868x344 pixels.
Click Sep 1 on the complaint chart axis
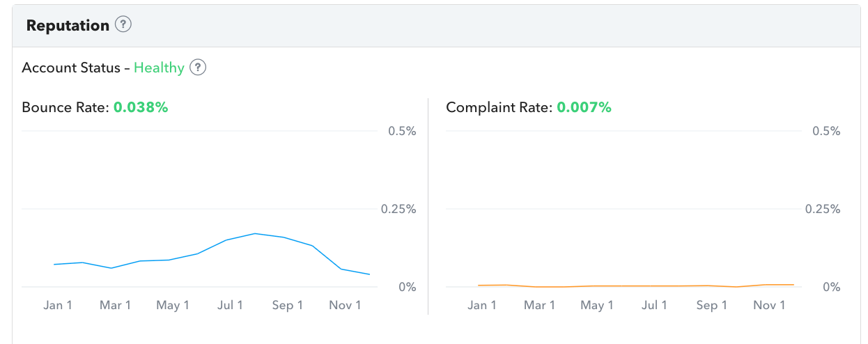pyautogui.click(x=712, y=305)
